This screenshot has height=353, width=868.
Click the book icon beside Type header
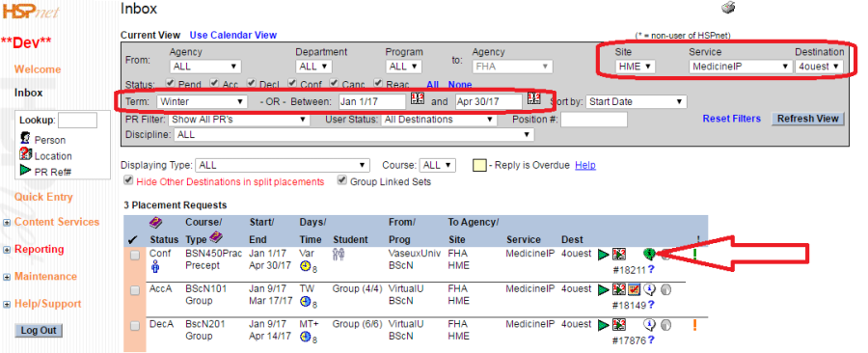click(215, 238)
